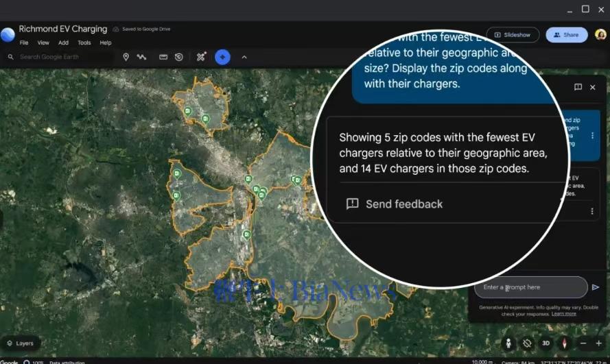Toggle the globe rotation lock icon
This screenshot has width=610, height=364.
coord(527,343)
